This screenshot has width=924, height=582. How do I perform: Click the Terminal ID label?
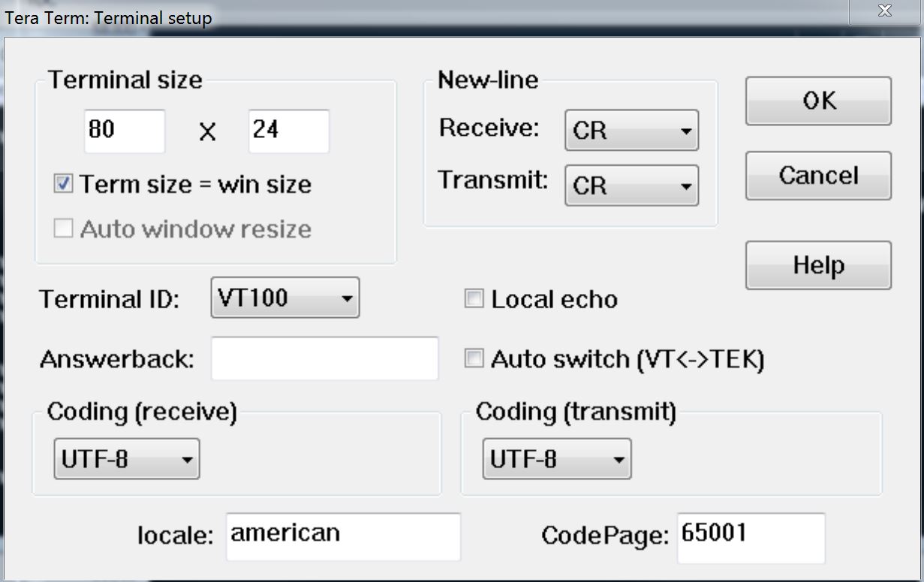pyautogui.click(x=110, y=300)
